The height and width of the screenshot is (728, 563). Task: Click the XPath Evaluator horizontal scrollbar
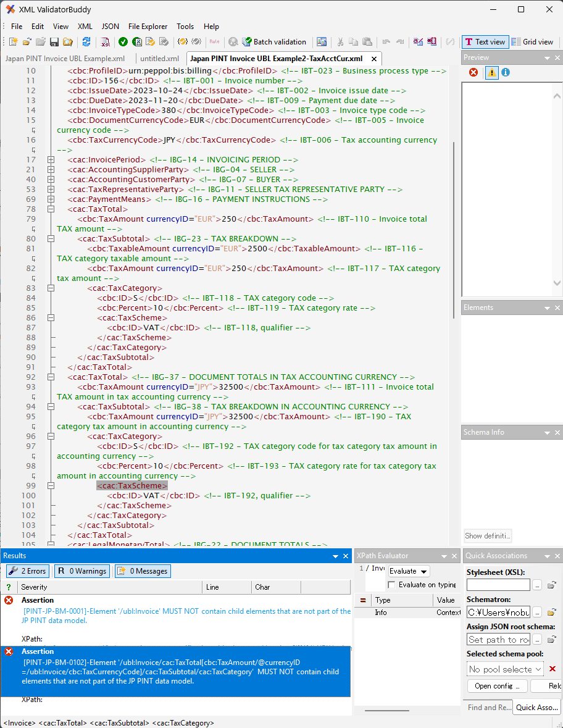[x=386, y=710]
